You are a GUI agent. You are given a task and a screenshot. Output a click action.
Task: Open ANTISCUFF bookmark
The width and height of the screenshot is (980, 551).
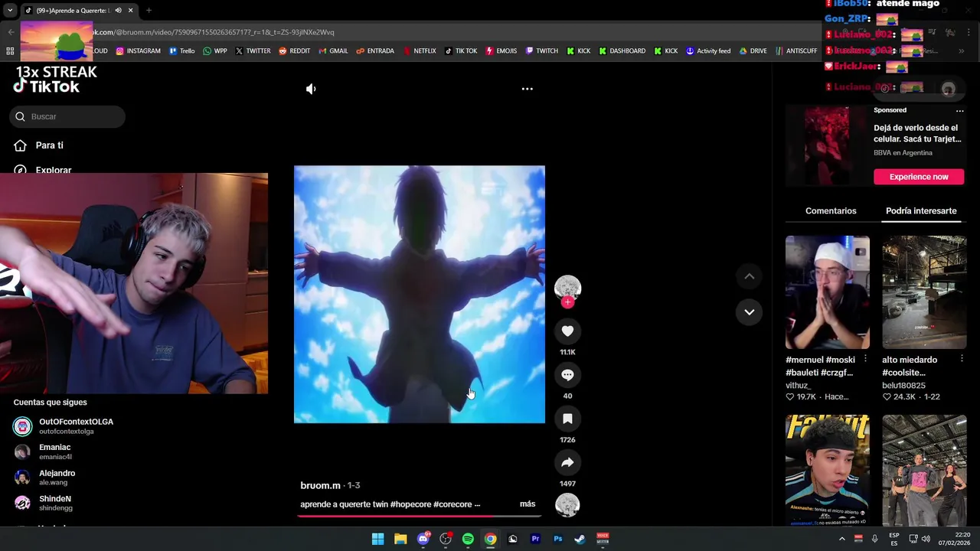[x=796, y=51]
